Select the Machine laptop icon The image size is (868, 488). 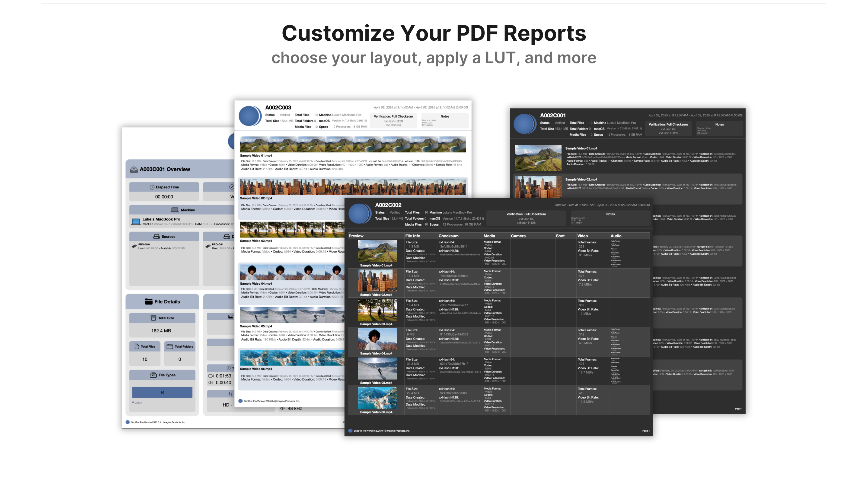175,210
